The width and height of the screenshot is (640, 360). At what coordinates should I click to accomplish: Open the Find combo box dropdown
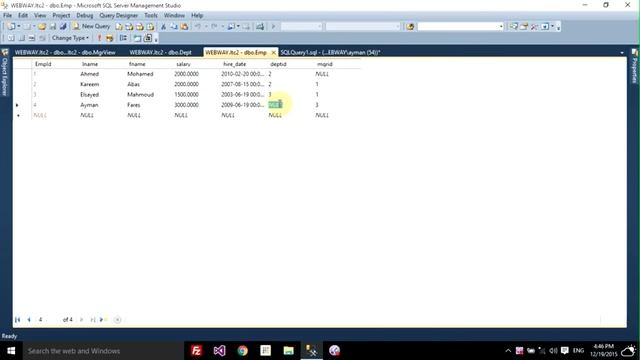(x=501, y=27)
